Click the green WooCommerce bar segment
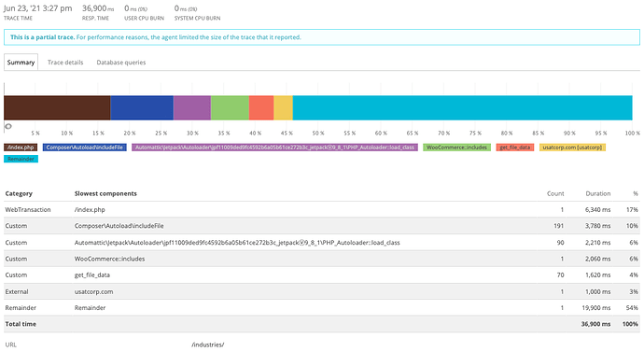The width and height of the screenshot is (644, 352). coord(230,107)
